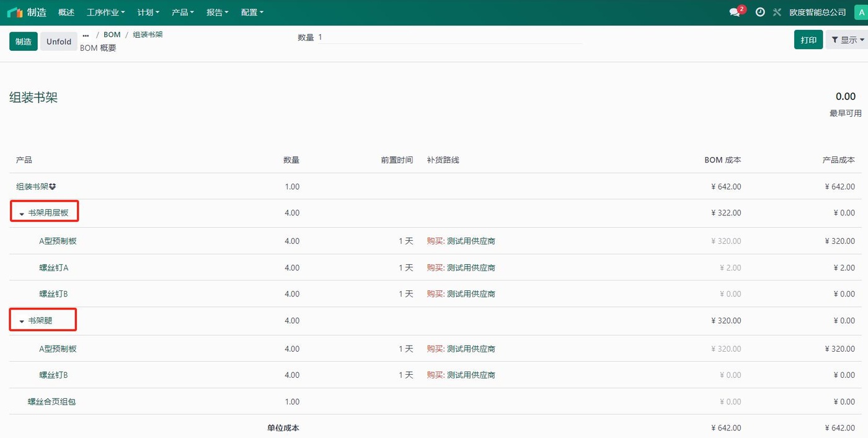
Task: Click the 制造 manufacture button
Action: coord(23,41)
